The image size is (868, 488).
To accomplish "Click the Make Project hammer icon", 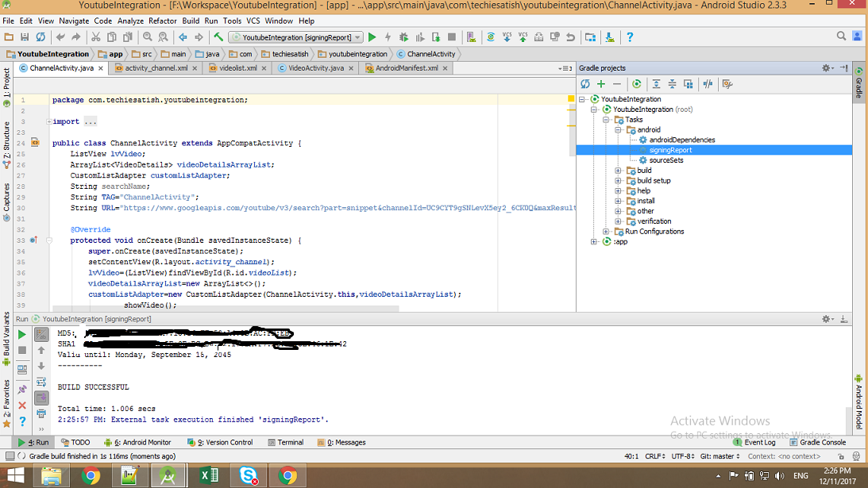I will click(x=218, y=37).
